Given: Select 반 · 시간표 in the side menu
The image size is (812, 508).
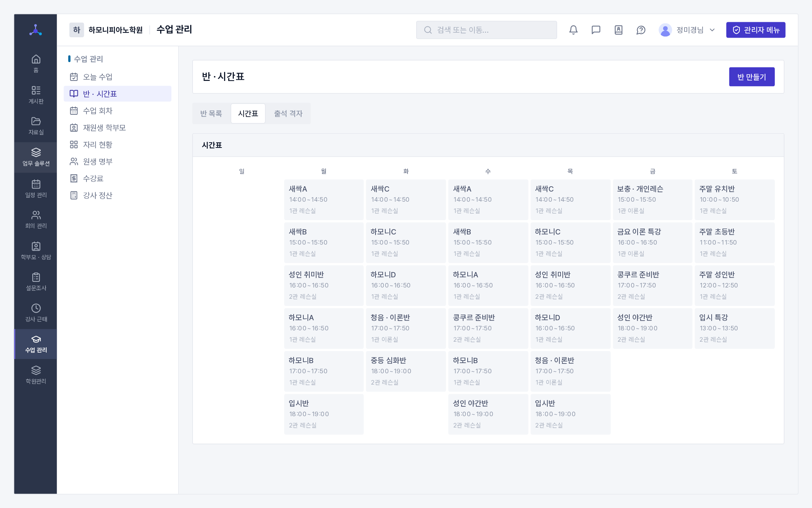Looking at the screenshot, I should [118, 94].
